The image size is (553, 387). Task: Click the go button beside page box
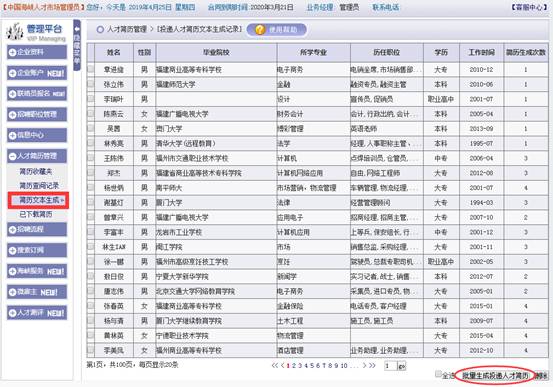point(402,366)
